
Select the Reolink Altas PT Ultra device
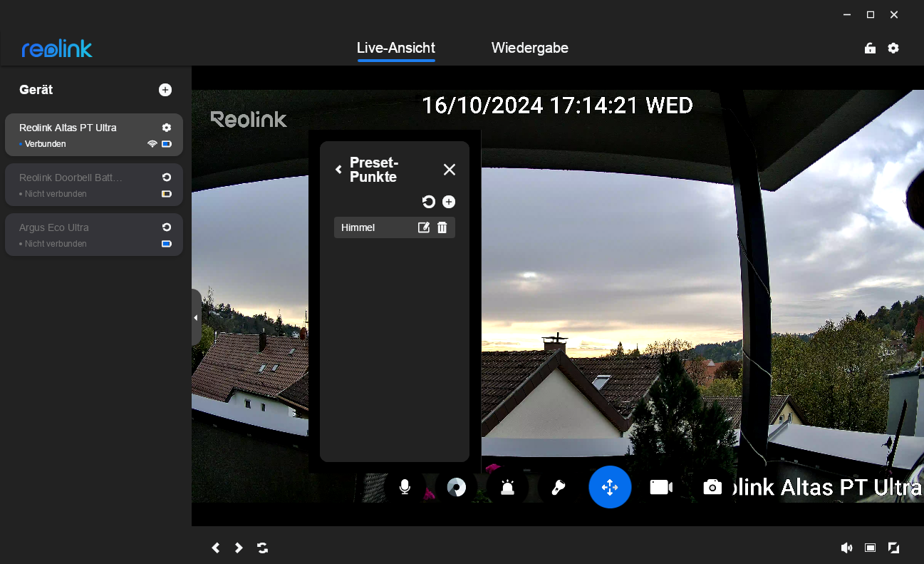(x=94, y=135)
